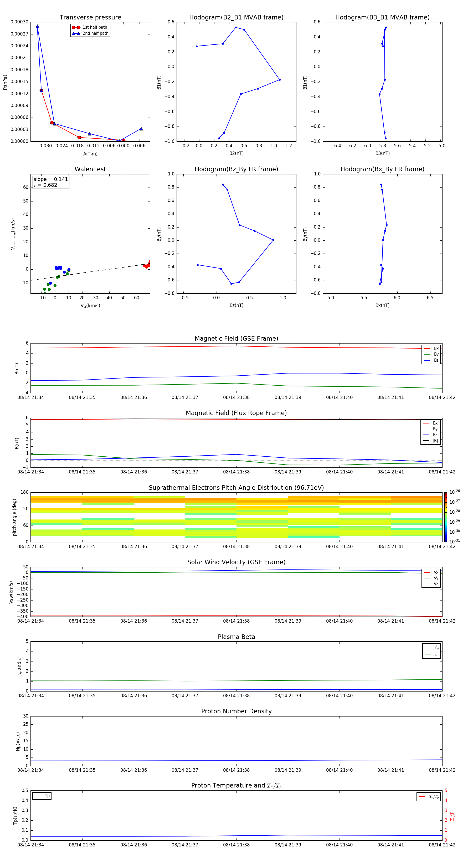Click the 'slope = 0.141' annotation
This screenshot has width=473, height=868.
(x=50, y=179)
